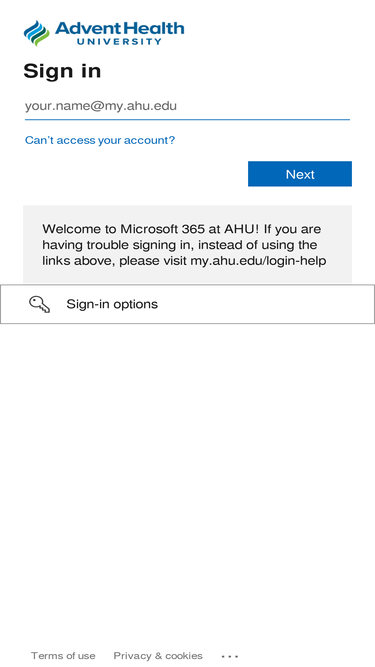Click the key icon beside Sign-in options

coord(40,305)
